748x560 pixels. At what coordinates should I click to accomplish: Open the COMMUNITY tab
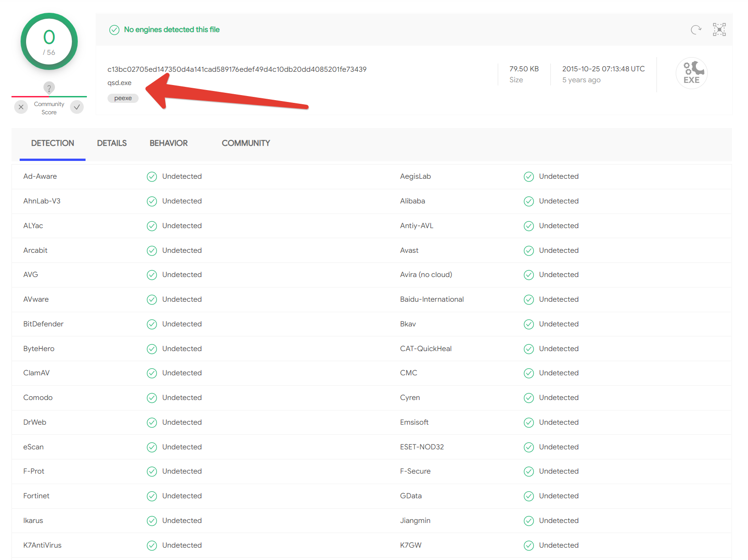(246, 143)
